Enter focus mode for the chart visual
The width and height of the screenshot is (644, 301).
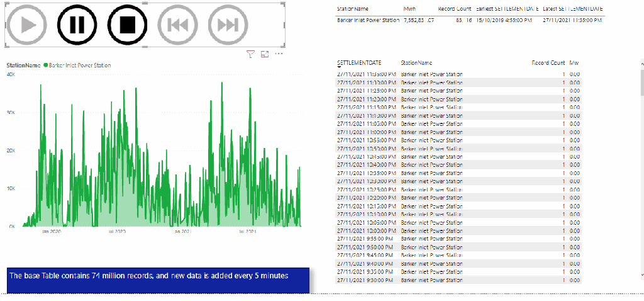(x=264, y=55)
